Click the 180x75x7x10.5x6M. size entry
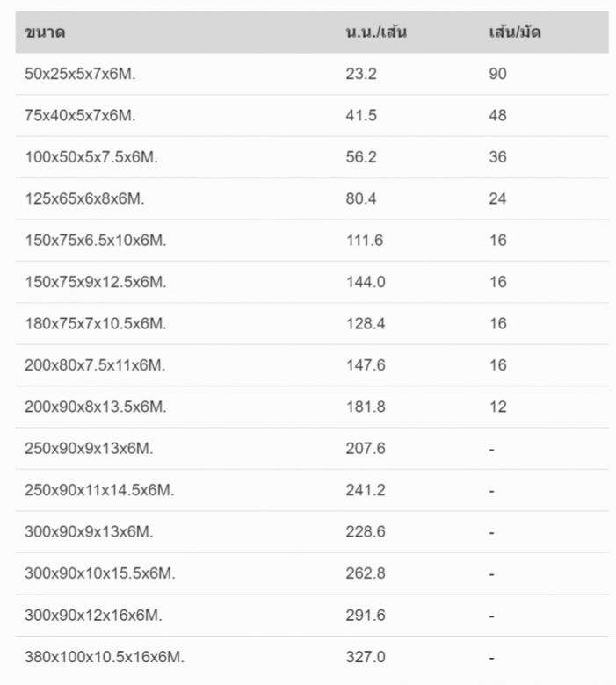The height and width of the screenshot is (685, 616). 95,324
